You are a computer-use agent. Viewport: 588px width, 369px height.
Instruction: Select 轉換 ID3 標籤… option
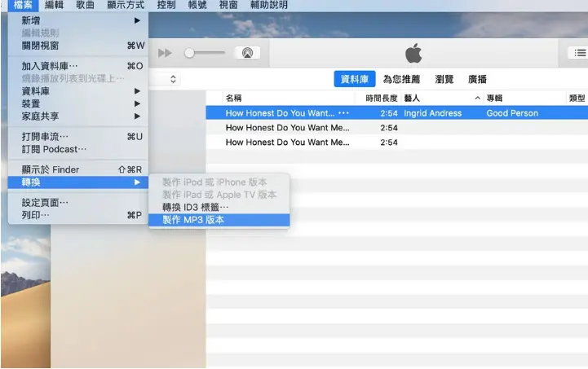219,207
